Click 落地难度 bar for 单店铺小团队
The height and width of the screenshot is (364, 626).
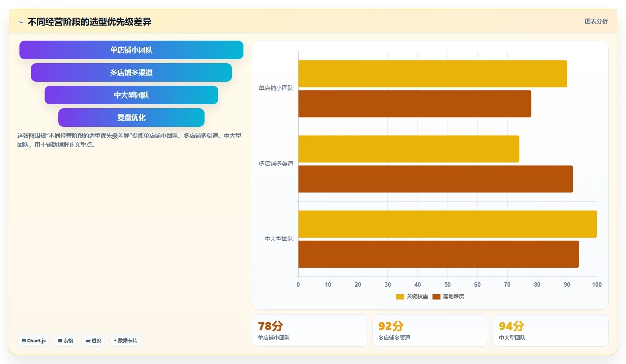coord(415,104)
